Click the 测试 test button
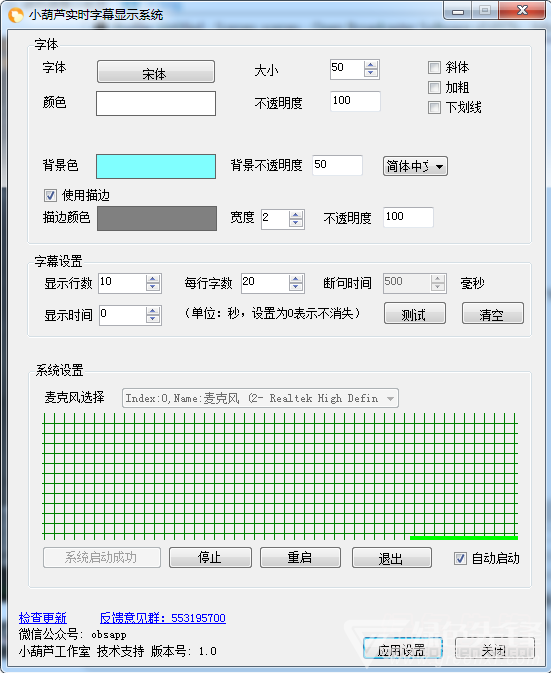The height and width of the screenshot is (673, 551). click(x=415, y=314)
